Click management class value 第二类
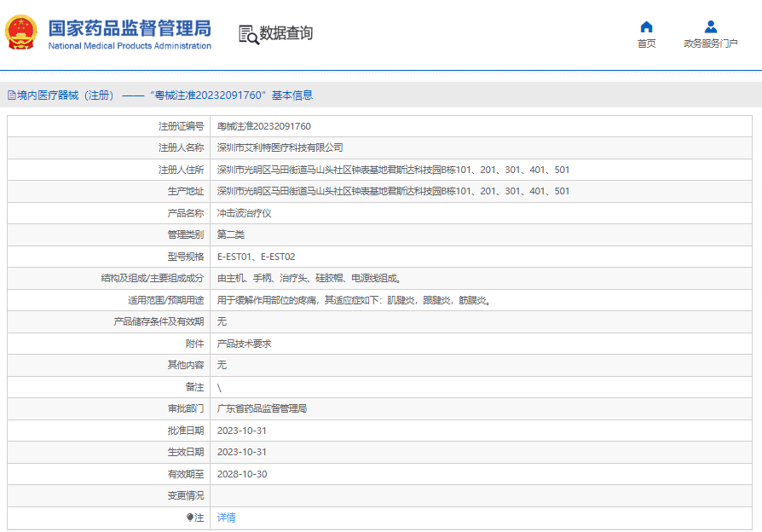The width and height of the screenshot is (762, 532). [231, 234]
